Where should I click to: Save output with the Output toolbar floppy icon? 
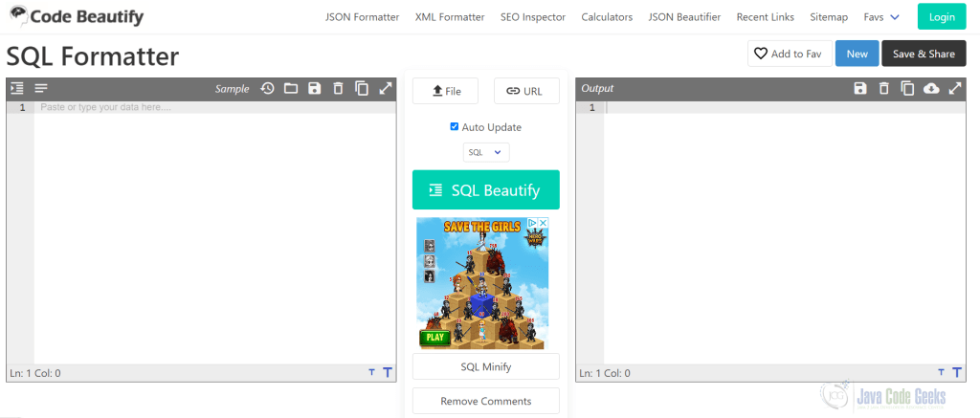(x=860, y=89)
